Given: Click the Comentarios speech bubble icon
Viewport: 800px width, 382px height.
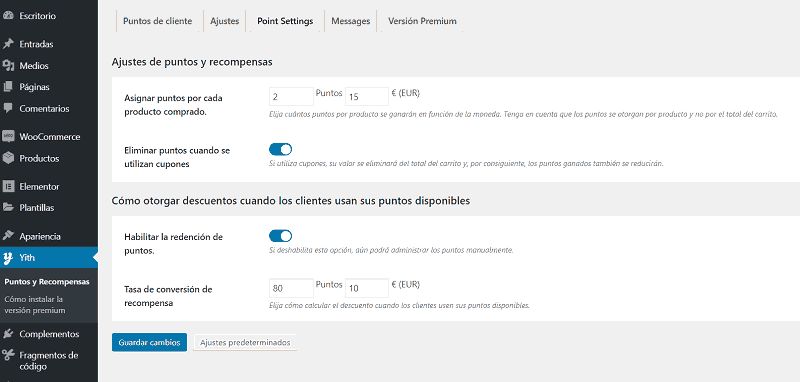Looking at the screenshot, I should (x=8, y=109).
